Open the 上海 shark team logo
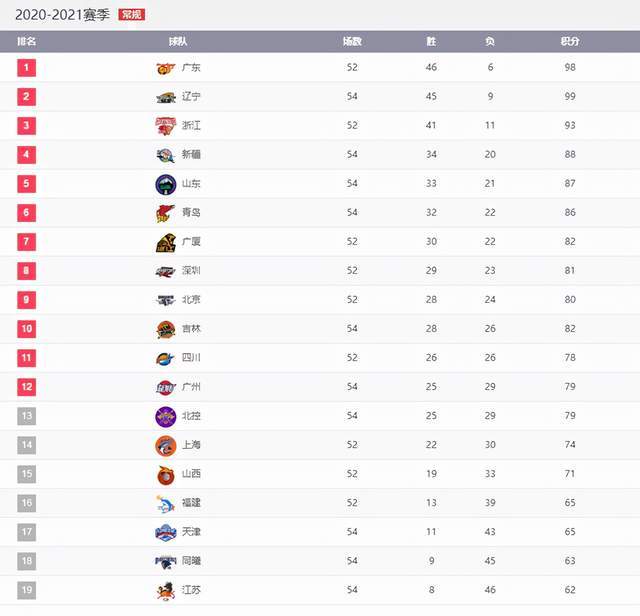Screen dimensions: 640x616 tap(166, 446)
